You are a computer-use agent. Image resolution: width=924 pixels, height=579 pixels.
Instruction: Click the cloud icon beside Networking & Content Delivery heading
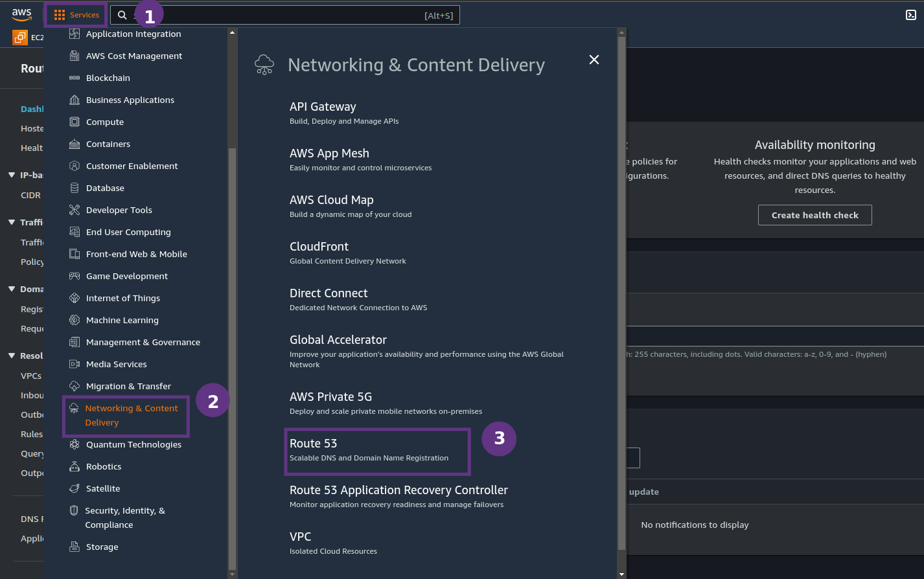(264, 64)
